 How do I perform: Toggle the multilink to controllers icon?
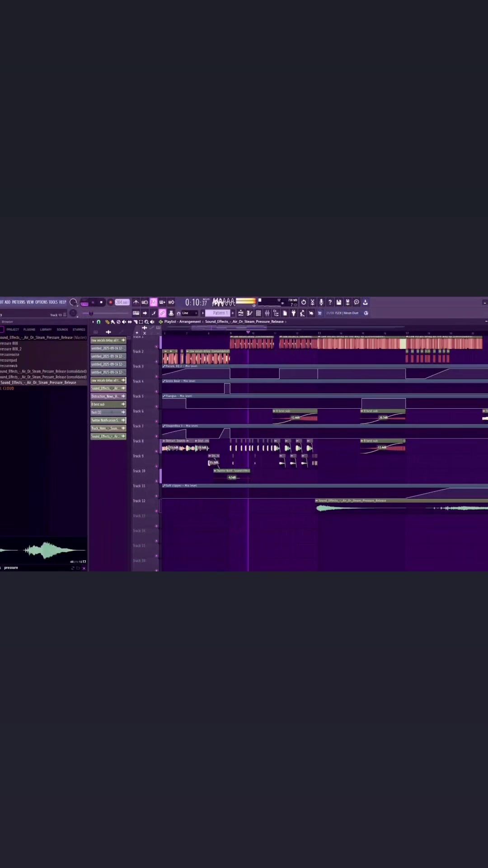(162, 313)
